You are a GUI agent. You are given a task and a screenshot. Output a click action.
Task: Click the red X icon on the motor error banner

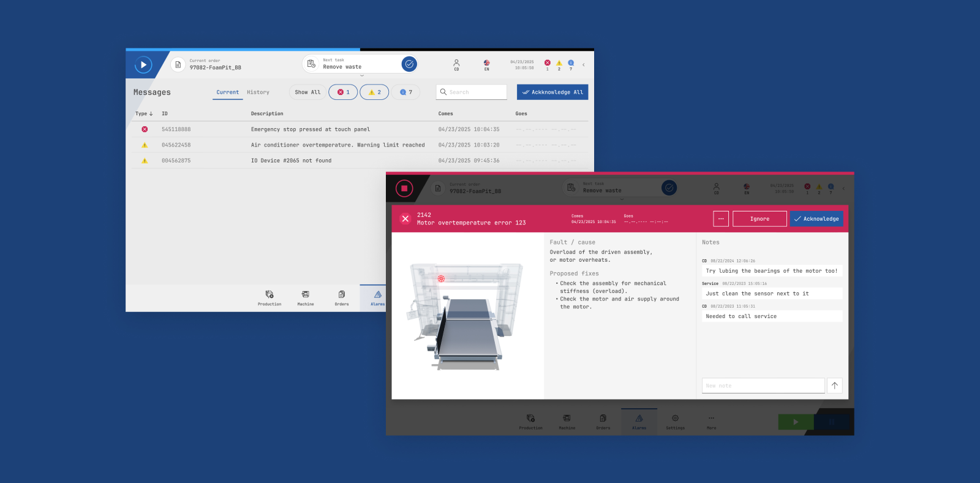coord(405,219)
